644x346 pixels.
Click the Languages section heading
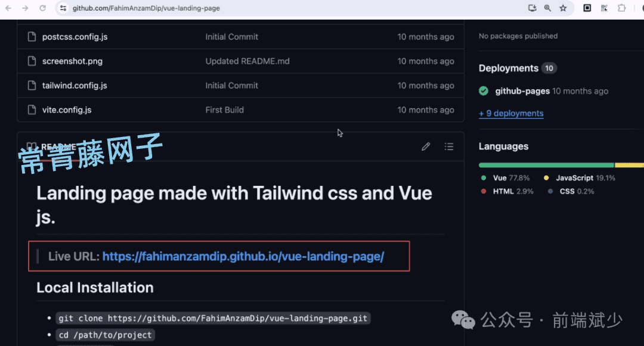click(x=503, y=146)
